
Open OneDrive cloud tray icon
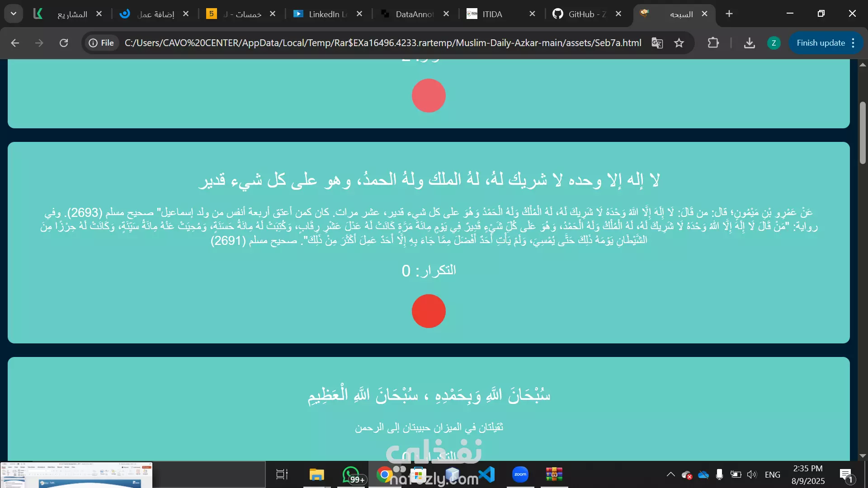[x=703, y=474]
